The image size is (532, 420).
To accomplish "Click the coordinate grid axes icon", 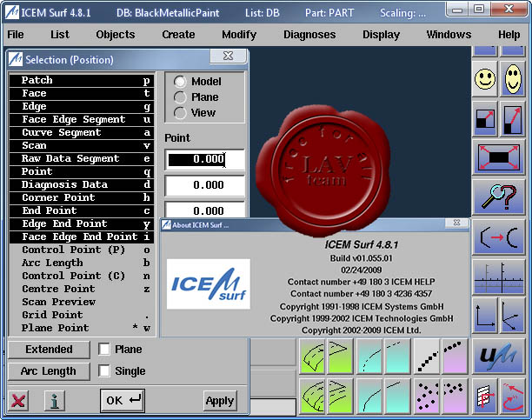I will coord(499,277).
